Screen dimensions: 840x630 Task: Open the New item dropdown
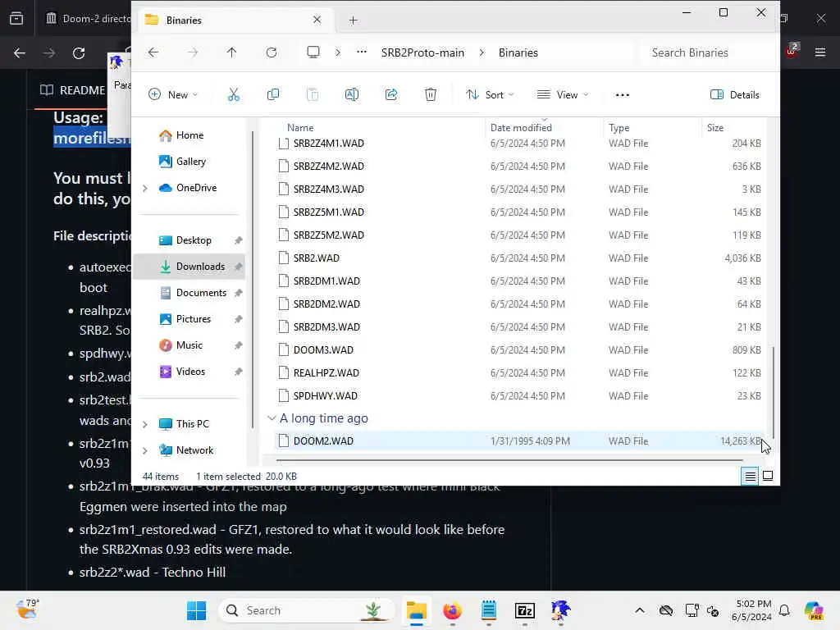click(173, 95)
